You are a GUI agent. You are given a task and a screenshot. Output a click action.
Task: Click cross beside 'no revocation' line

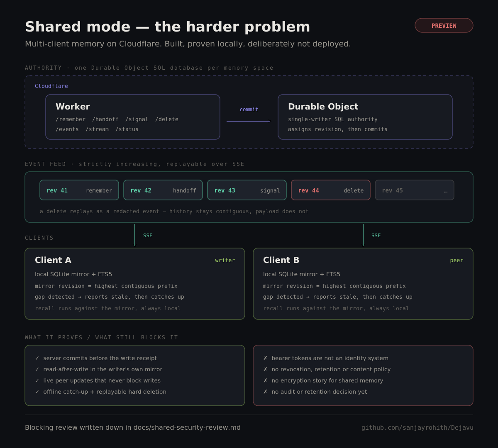click(x=266, y=369)
